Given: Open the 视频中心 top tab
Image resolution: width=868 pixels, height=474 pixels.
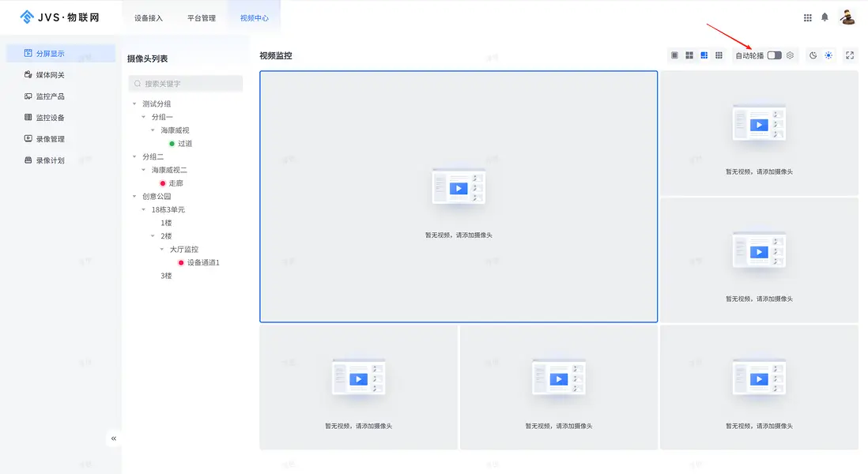Looking at the screenshot, I should (x=254, y=18).
